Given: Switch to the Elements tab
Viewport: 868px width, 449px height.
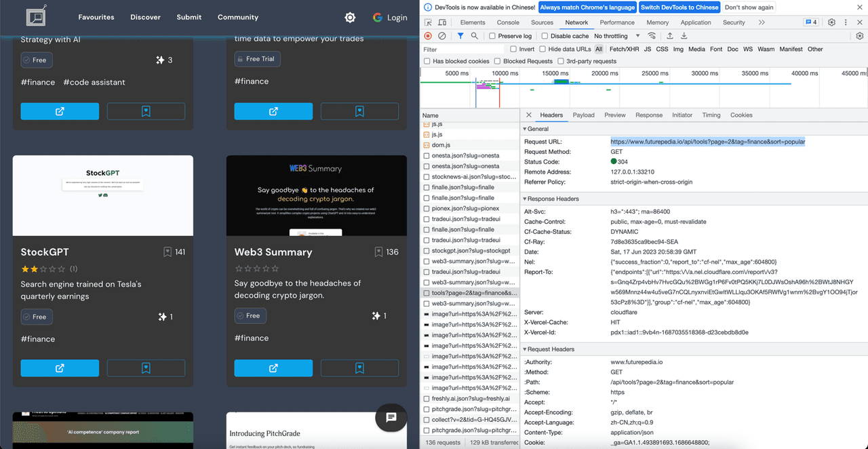Looking at the screenshot, I should [473, 22].
